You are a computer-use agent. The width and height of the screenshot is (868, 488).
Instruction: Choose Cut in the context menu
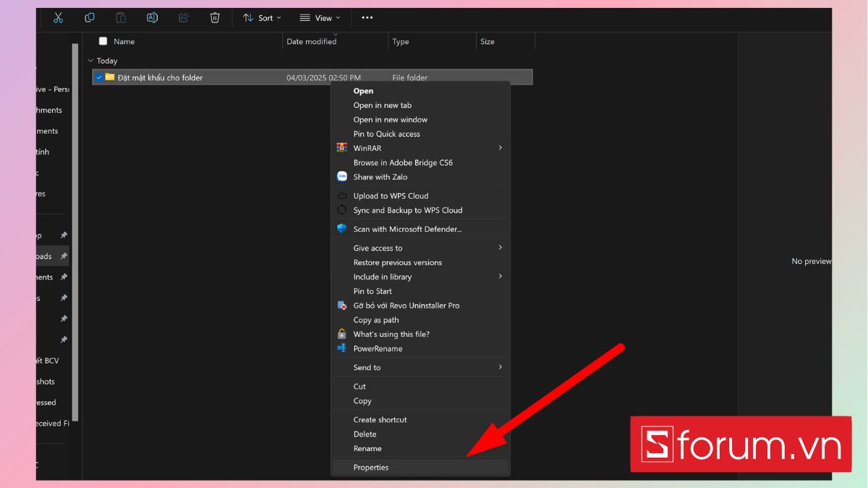click(x=420, y=387)
